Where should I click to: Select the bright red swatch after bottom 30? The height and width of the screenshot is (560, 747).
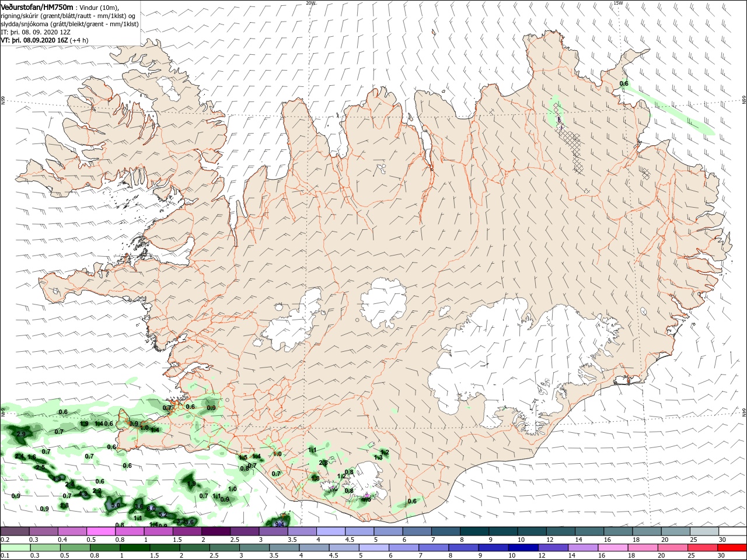[731, 548]
